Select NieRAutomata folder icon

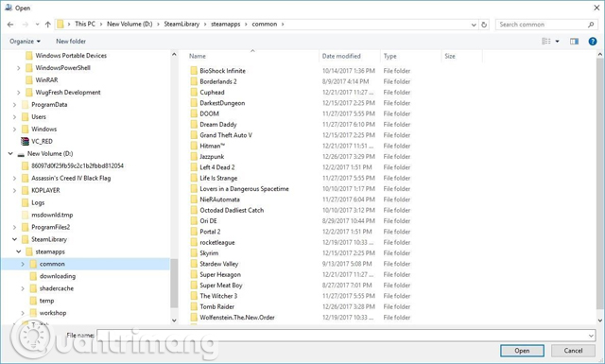194,199
